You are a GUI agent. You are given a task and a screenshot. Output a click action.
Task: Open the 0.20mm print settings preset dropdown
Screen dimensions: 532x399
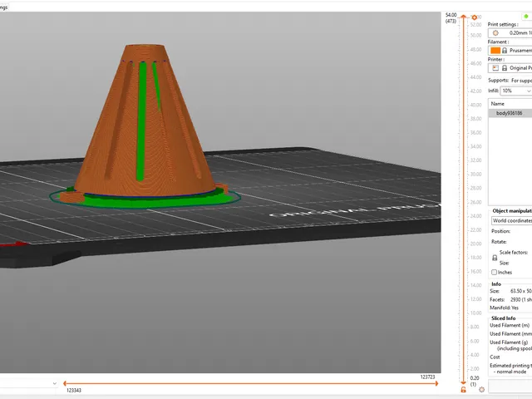510,33
